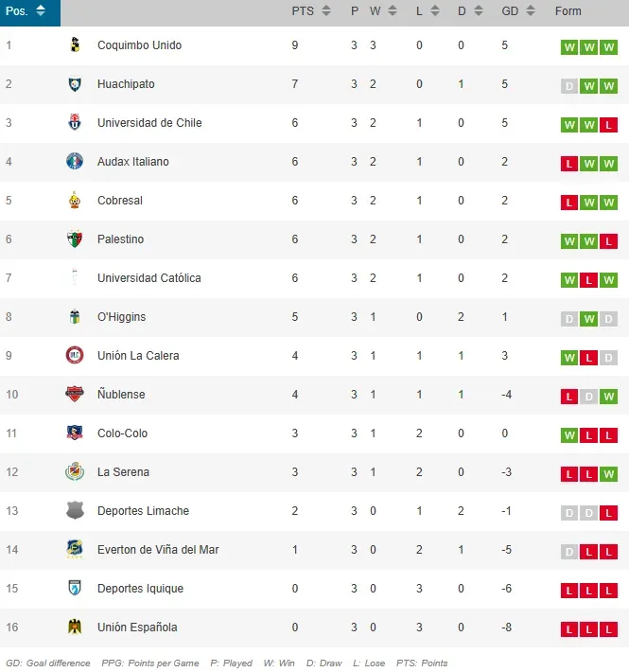Click the Huachipato team logo
The image size is (629, 672).
75,84
